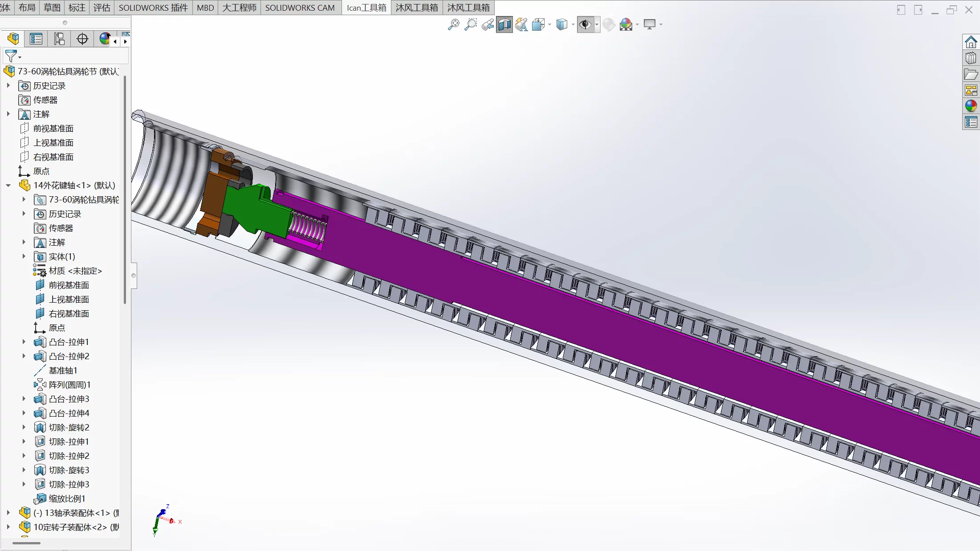980x551 pixels.
Task: Switch to the 评估 tab
Action: click(102, 8)
